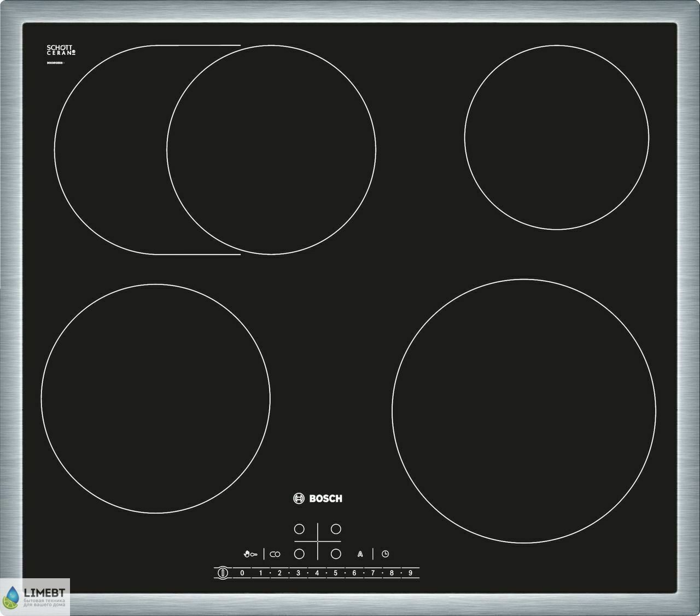This screenshot has height=616, width=700.
Task: Tap the main power on/off touch key
Action: (222, 573)
